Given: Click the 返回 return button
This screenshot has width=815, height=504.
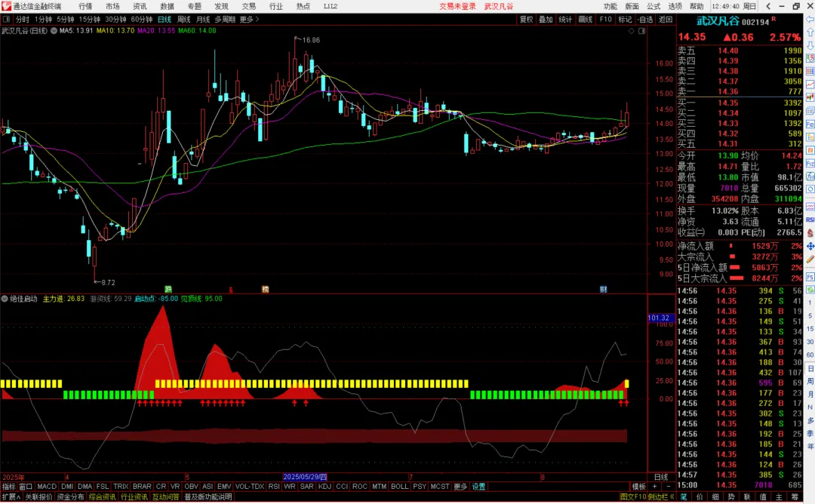Looking at the screenshot, I should tap(666, 19).
